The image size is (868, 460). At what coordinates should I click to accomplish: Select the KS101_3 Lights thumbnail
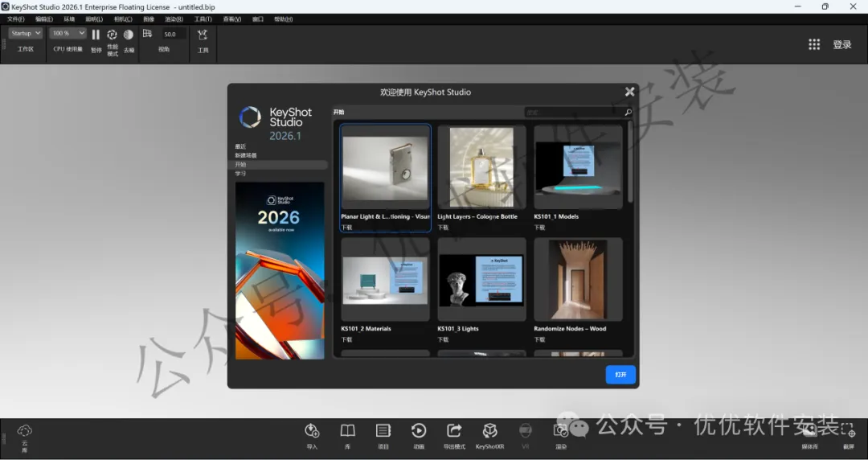[x=481, y=279]
